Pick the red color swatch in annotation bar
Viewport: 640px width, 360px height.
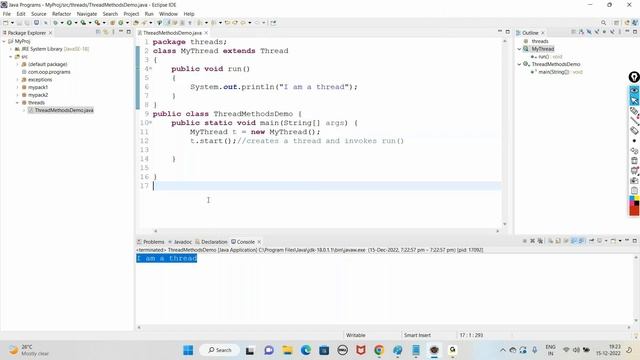[634, 210]
